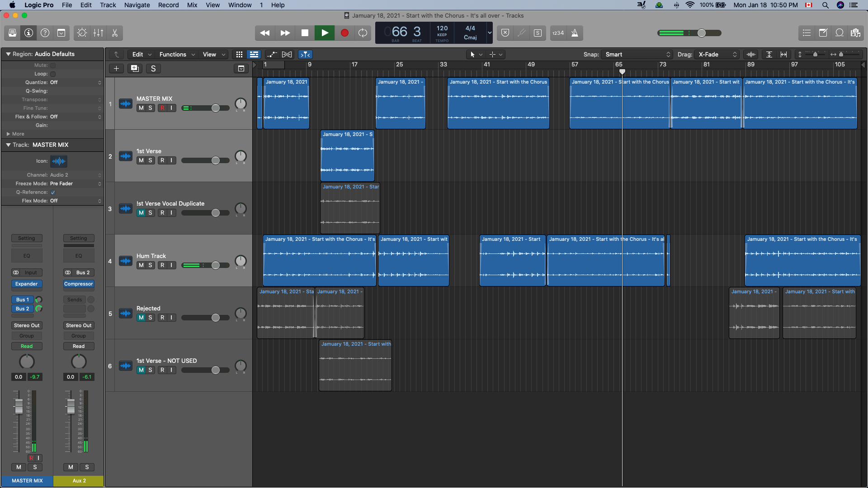The image size is (868, 488).
Task: Toggle the Metronome click icon
Action: pos(575,33)
